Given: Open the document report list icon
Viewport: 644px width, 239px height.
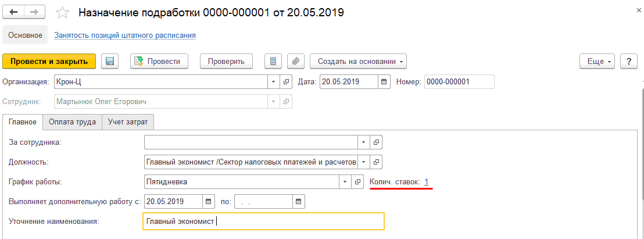Looking at the screenshot, I should tap(273, 61).
